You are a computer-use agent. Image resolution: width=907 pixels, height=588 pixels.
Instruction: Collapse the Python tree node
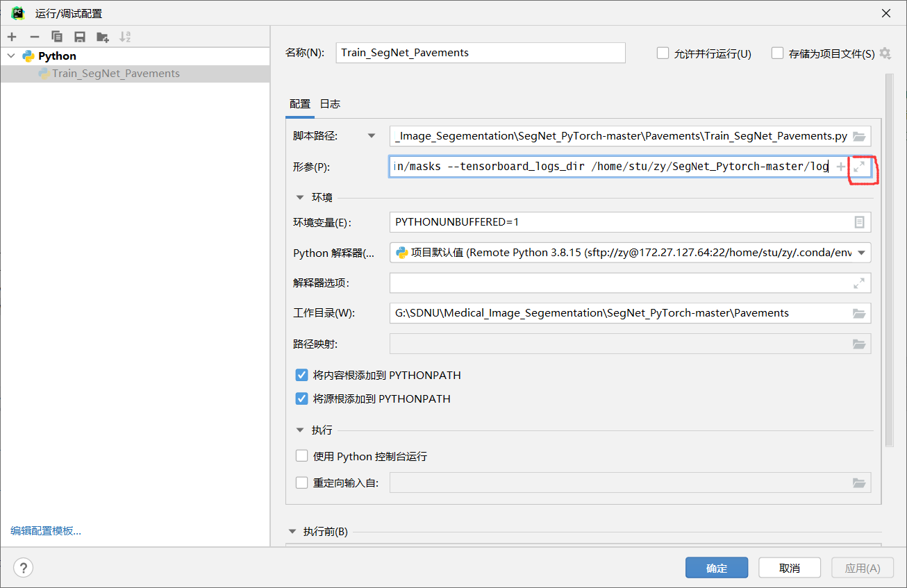tap(10, 56)
